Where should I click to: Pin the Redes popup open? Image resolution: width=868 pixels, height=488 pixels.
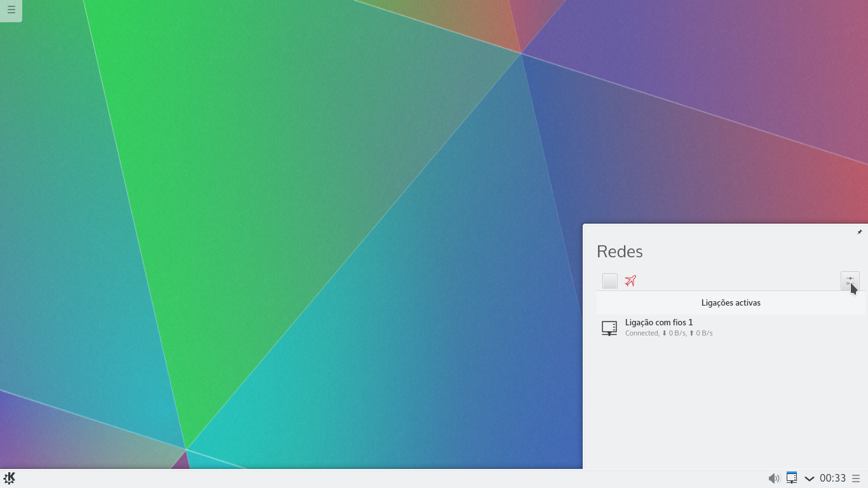(x=860, y=232)
